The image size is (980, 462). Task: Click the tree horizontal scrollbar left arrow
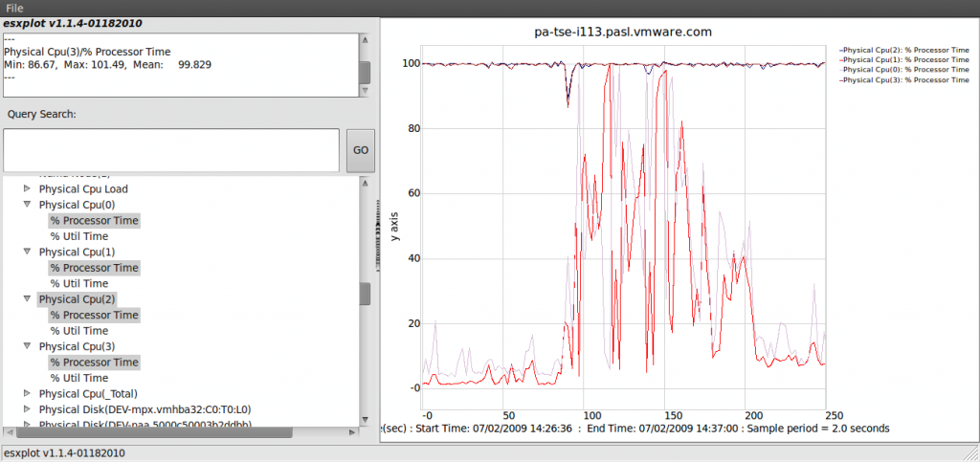[x=10, y=432]
